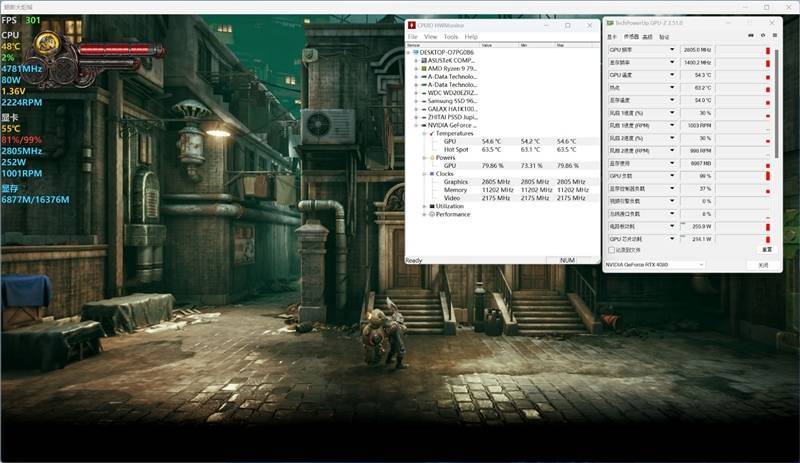Click the character portrait emblem in the game HUD
Screen dimensions: 800x463
(x=47, y=44)
